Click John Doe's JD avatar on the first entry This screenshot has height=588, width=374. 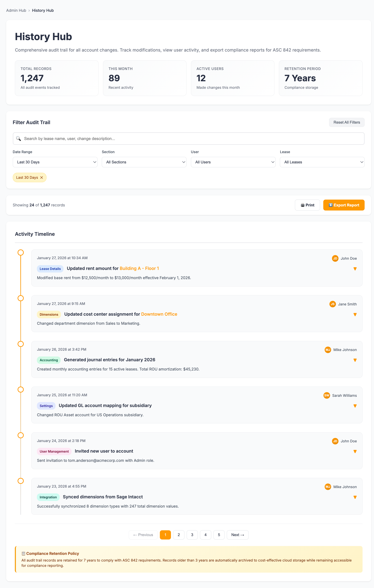(335, 258)
